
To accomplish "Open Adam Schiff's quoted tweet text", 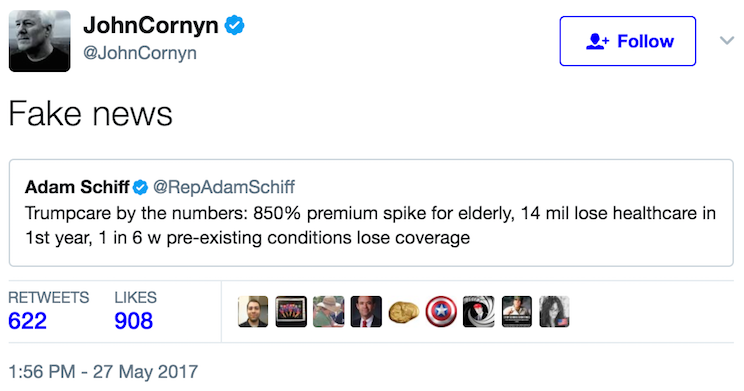I will click(x=370, y=225).
